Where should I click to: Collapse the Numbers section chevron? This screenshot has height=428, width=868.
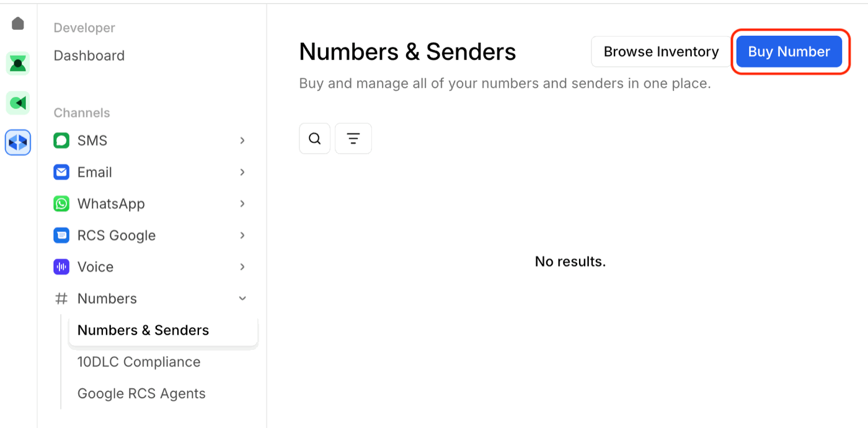[242, 299]
